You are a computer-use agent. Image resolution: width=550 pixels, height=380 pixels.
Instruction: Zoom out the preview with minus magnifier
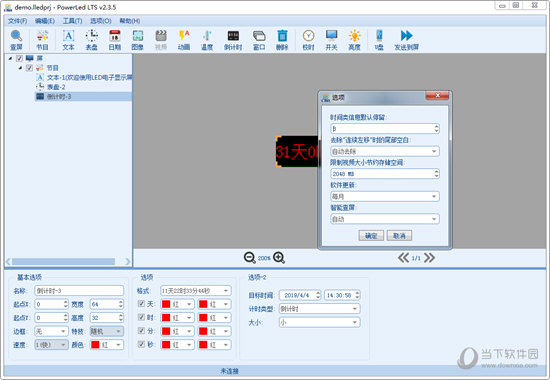(x=249, y=258)
